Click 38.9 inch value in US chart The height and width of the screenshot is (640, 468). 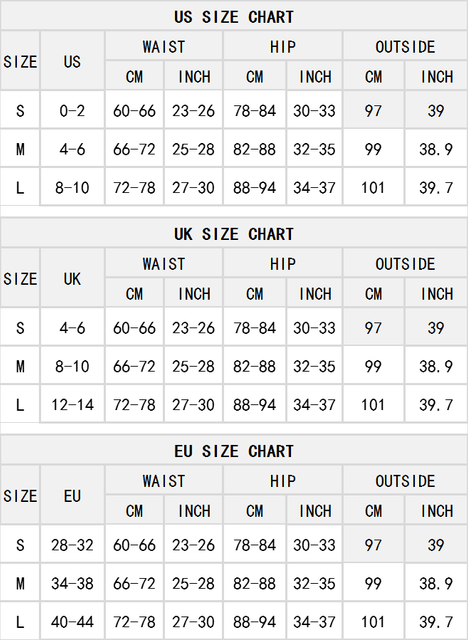(x=436, y=149)
